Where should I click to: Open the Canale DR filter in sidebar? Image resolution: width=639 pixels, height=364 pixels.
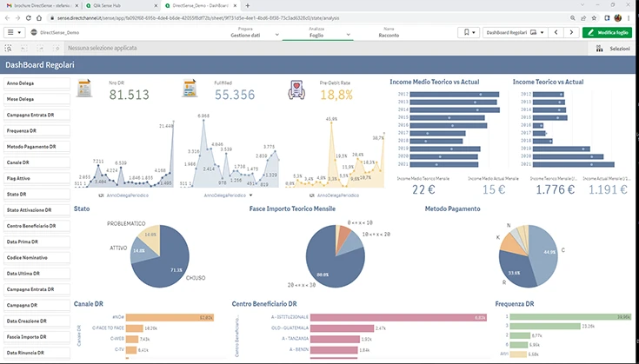(37, 162)
